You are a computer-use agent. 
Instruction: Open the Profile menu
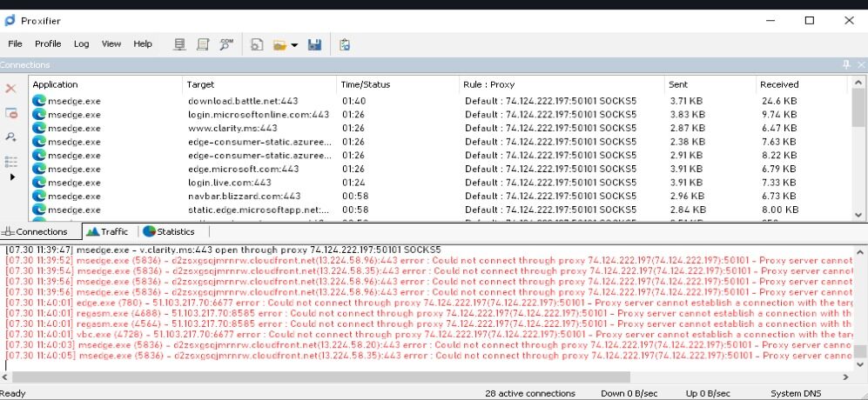pos(48,43)
